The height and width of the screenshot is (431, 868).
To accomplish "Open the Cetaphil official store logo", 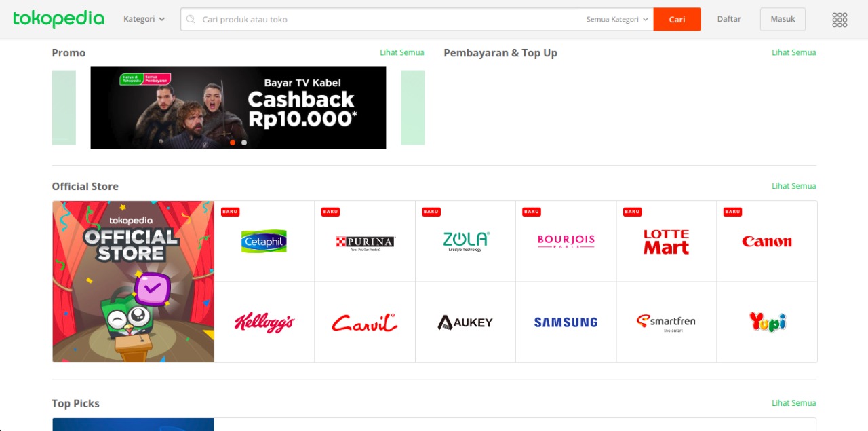I will click(264, 241).
